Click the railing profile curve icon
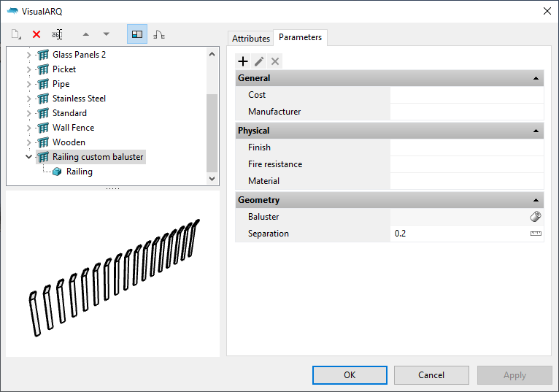 point(159,34)
